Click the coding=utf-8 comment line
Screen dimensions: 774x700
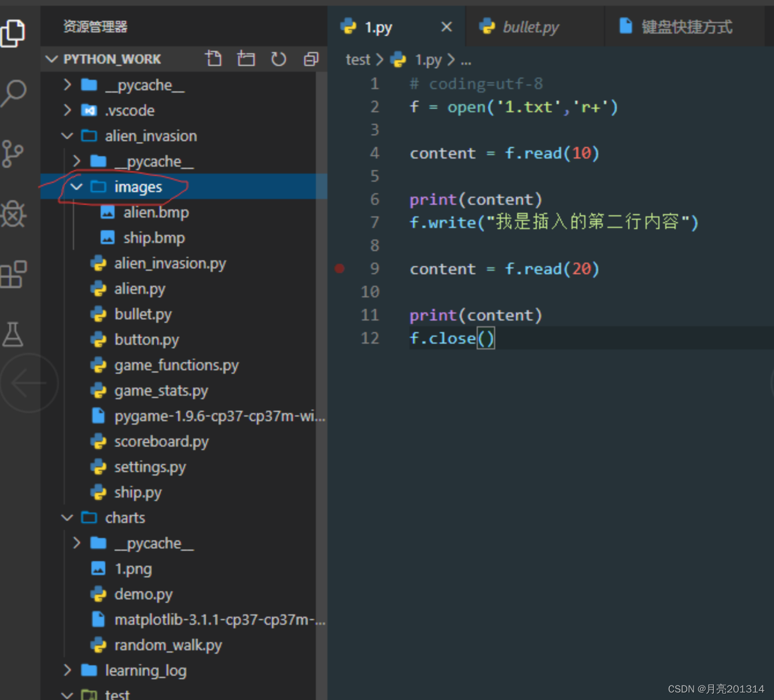pyautogui.click(x=476, y=84)
